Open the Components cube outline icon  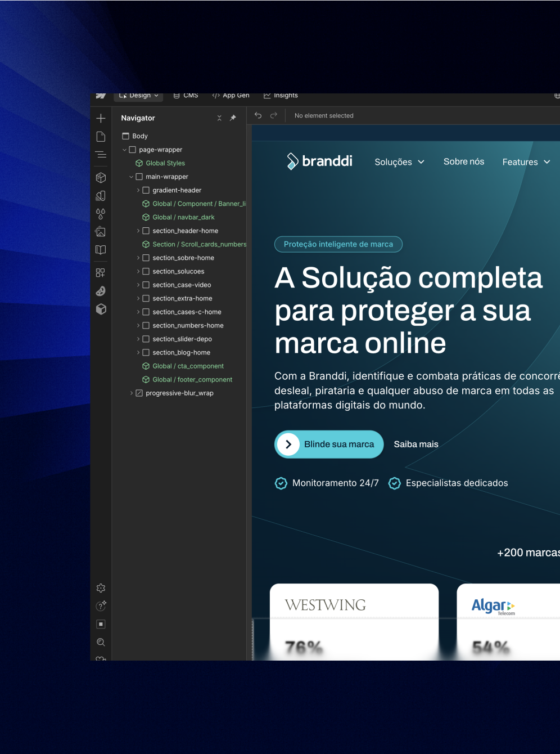[x=101, y=177]
